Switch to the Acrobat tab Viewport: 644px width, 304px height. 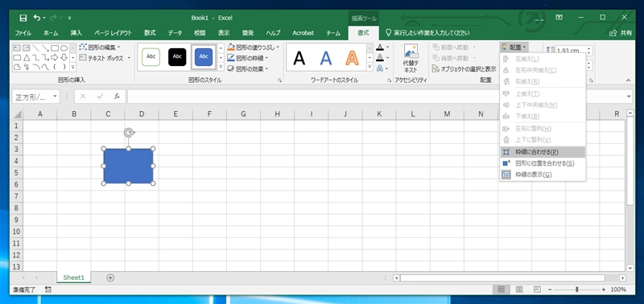point(303,33)
